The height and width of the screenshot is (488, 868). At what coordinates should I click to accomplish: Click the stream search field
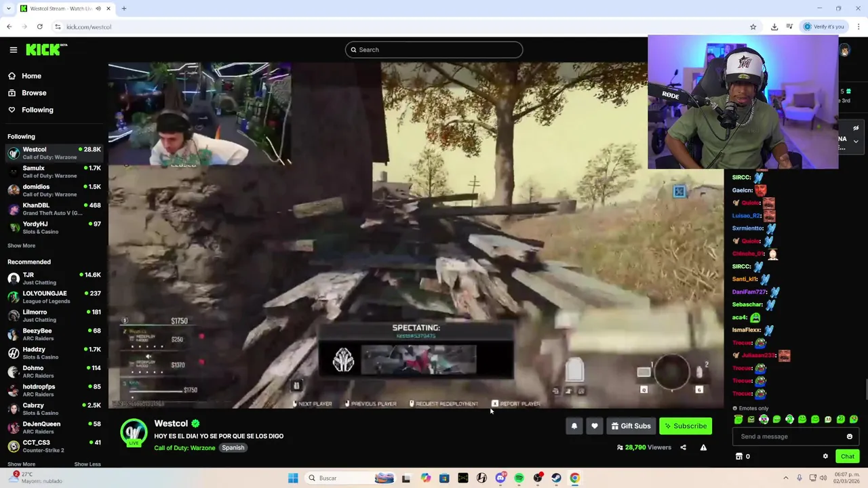point(434,49)
